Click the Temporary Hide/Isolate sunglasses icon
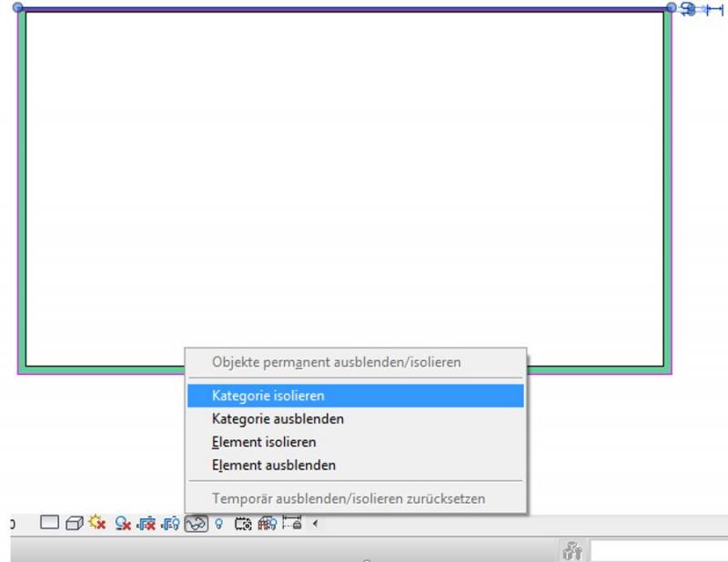 197,524
